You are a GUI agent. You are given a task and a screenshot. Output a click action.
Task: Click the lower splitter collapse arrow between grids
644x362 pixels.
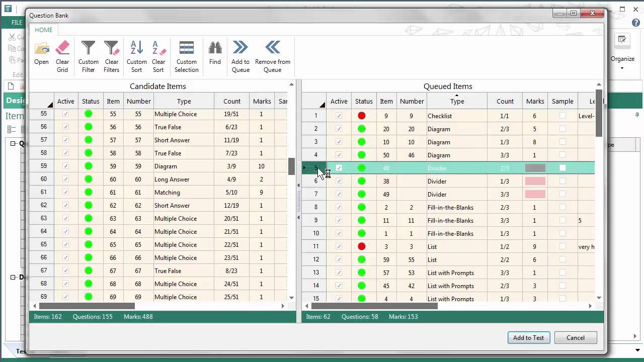click(x=298, y=218)
